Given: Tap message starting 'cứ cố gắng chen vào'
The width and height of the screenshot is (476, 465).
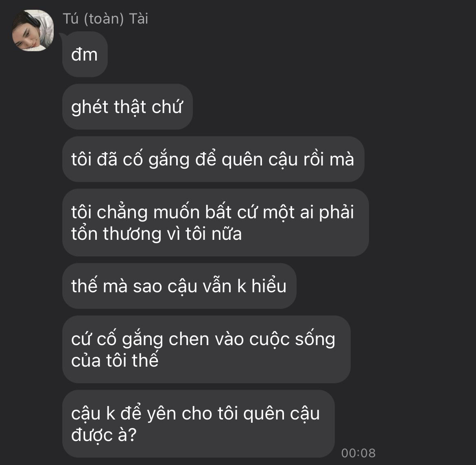Looking at the screenshot, I should pyautogui.click(x=206, y=350).
